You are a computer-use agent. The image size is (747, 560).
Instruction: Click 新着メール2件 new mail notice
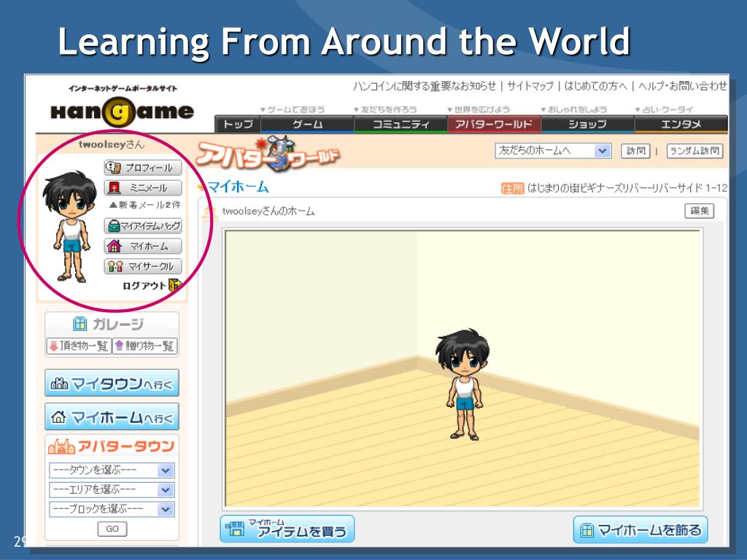pyautogui.click(x=145, y=205)
